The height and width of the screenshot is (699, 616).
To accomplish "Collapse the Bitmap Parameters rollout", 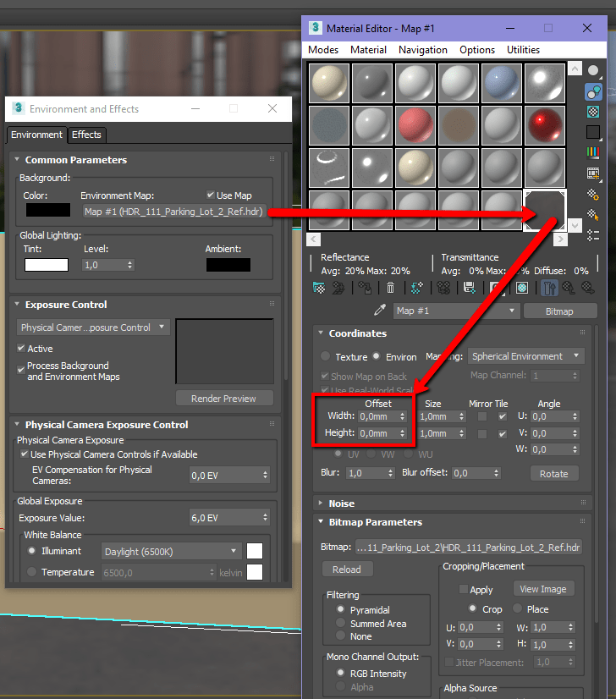I will pyautogui.click(x=321, y=521).
